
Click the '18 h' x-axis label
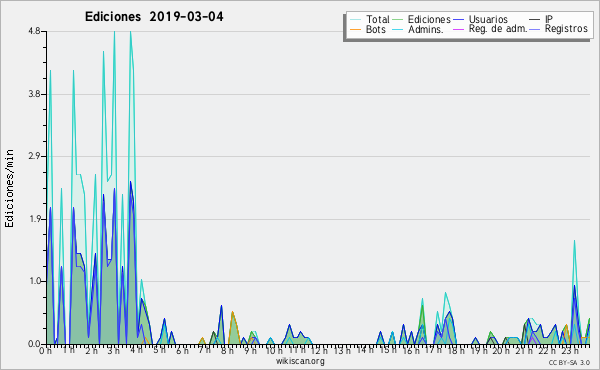coord(456,350)
